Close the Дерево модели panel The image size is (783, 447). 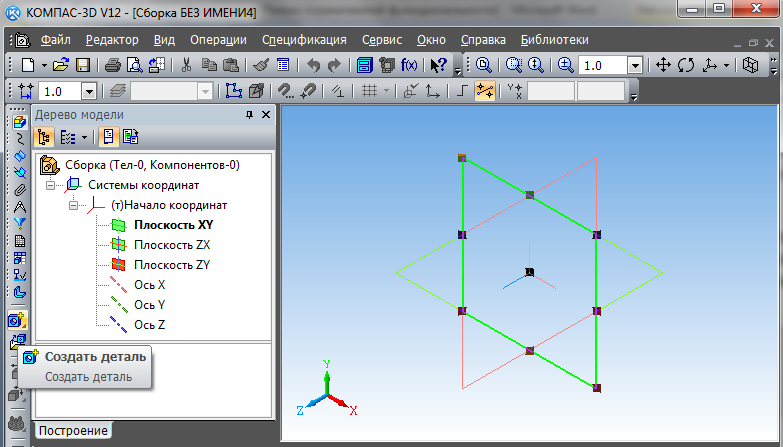(266, 115)
